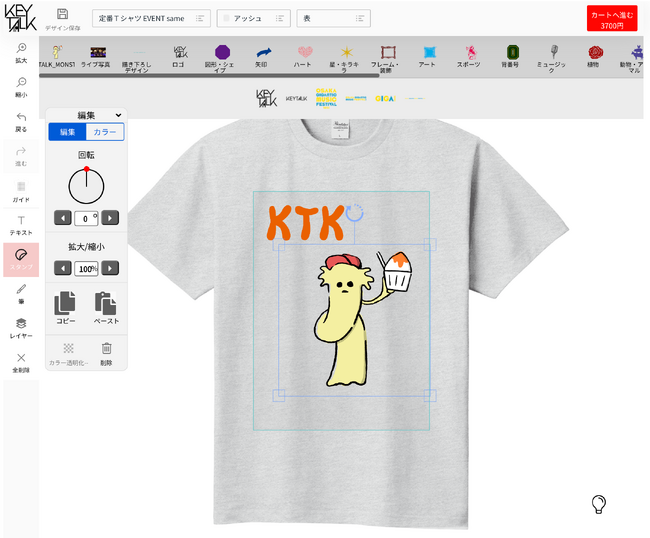Open the 描き下ろしデザイン stamp category
Viewport: 650px width, 538px height.
tap(137, 60)
